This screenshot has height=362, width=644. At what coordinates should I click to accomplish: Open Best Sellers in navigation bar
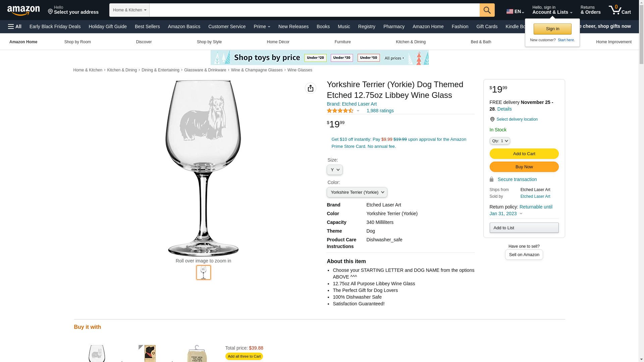tap(147, 26)
